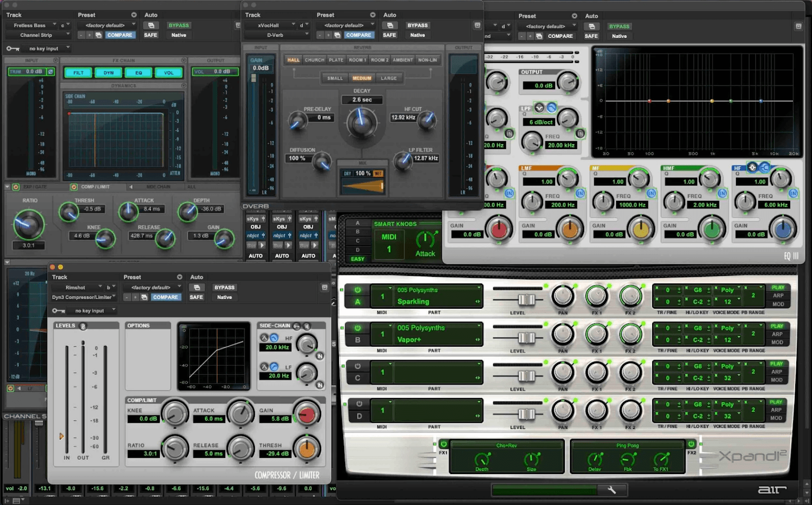812x505 pixels.
Task: Click the automation enable icon in D-Verb Auto section
Action: (390, 25)
